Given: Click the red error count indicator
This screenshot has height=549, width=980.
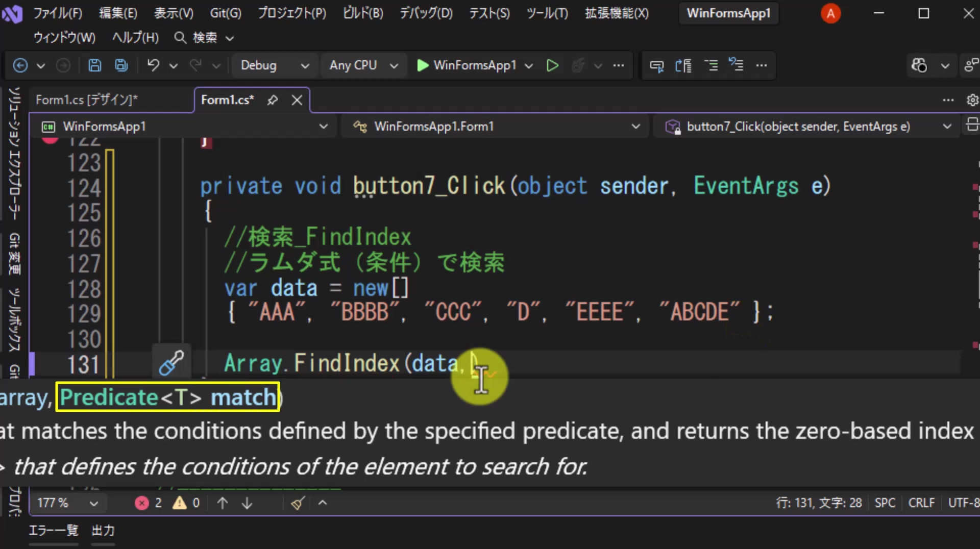Looking at the screenshot, I should tap(148, 503).
